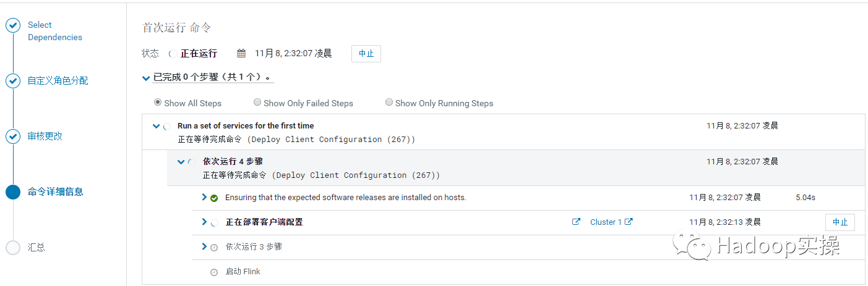Expand the Ensuring software releases step details
Screen dimensions: 868x286
(x=205, y=197)
